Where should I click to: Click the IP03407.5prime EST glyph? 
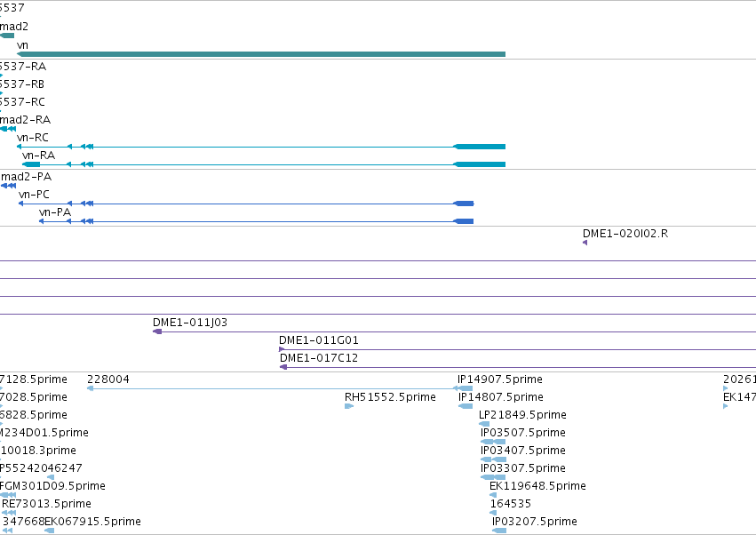click(494, 459)
